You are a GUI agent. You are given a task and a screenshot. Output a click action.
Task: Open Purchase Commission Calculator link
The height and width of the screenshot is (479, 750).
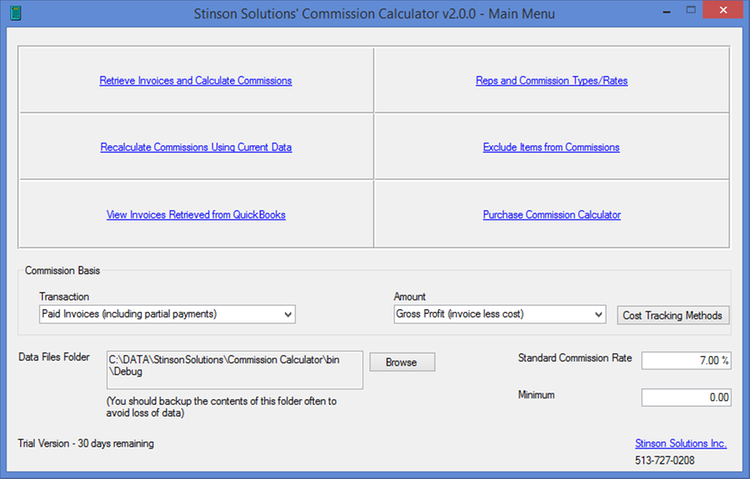(551, 214)
